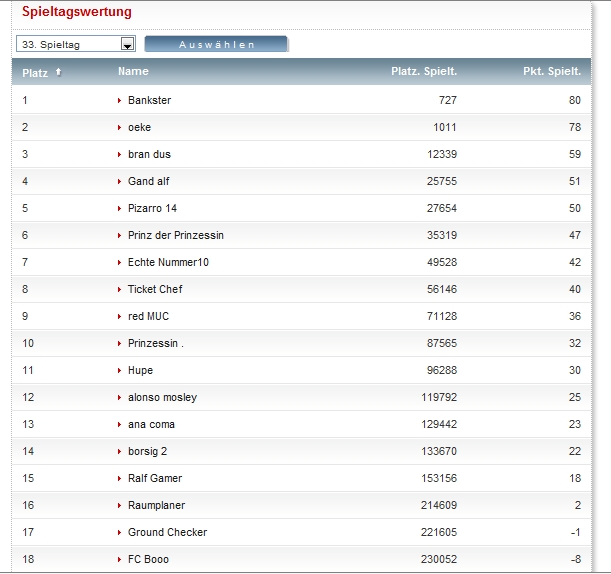
Task: Open the Bankster player link
Action: coord(149,100)
